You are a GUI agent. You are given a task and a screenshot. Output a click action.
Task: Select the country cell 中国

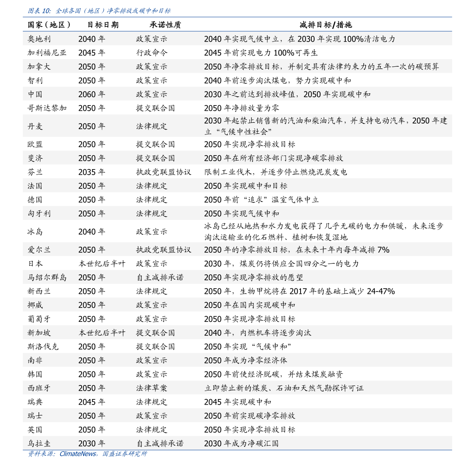tap(35, 94)
